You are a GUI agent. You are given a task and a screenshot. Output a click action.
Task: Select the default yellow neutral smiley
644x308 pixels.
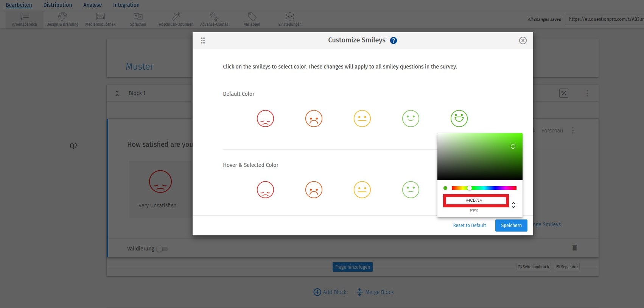362,118
